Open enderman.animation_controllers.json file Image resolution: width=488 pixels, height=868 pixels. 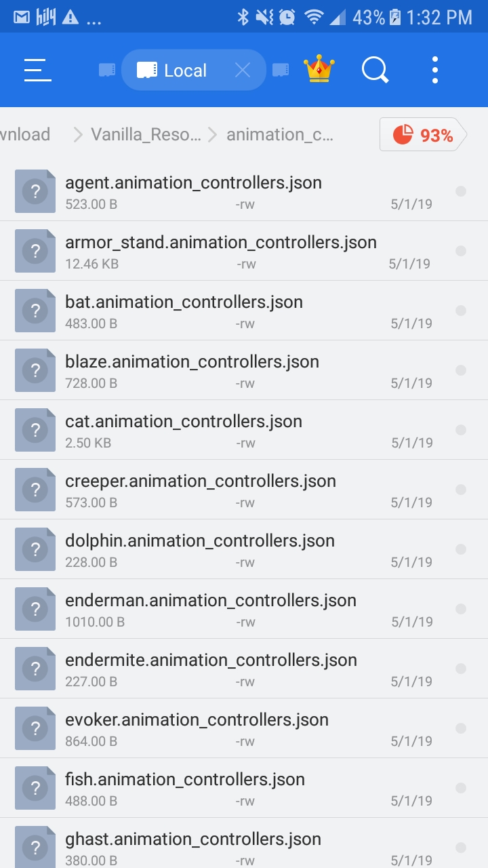click(210, 601)
